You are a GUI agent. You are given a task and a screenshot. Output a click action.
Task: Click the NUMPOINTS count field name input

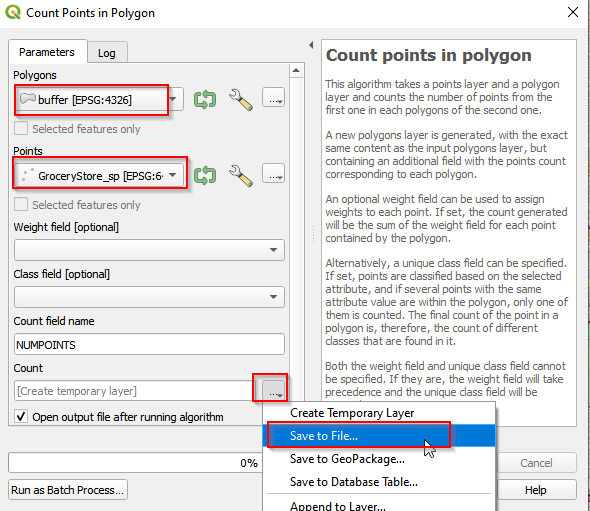pyautogui.click(x=149, y=344)
